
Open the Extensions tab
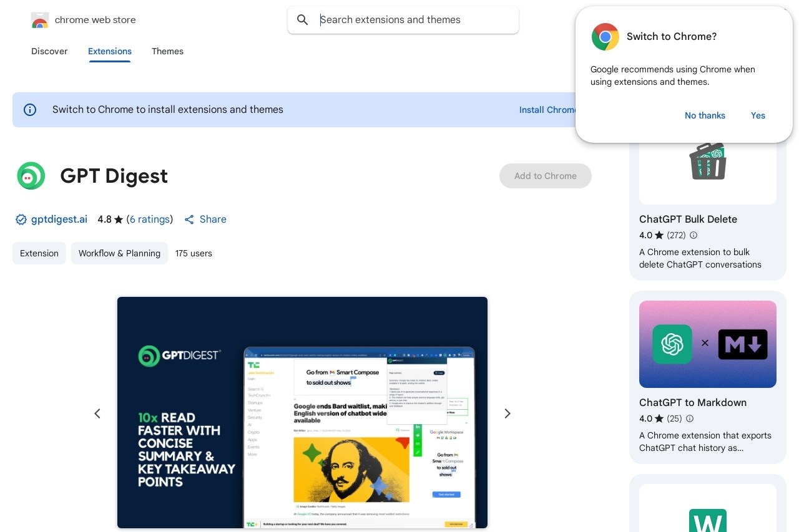110,51
